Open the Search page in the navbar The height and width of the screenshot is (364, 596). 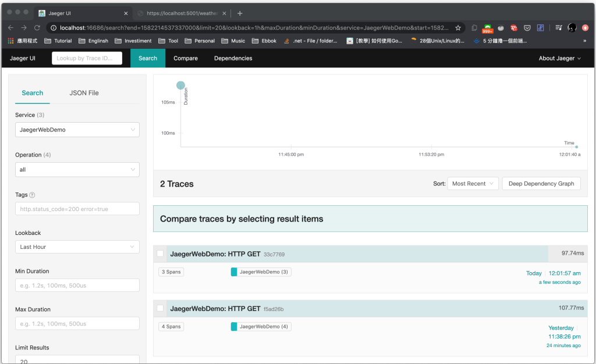(x=148, y=58)
